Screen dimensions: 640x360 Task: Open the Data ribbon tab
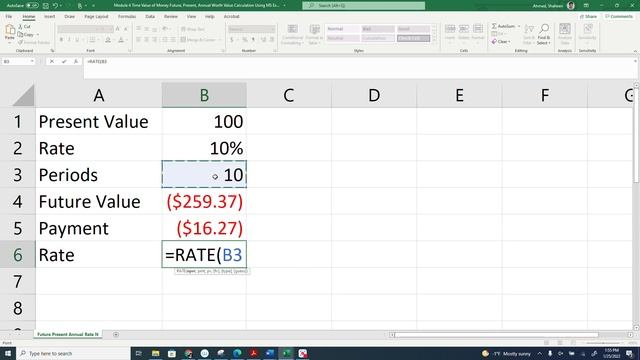150,17
